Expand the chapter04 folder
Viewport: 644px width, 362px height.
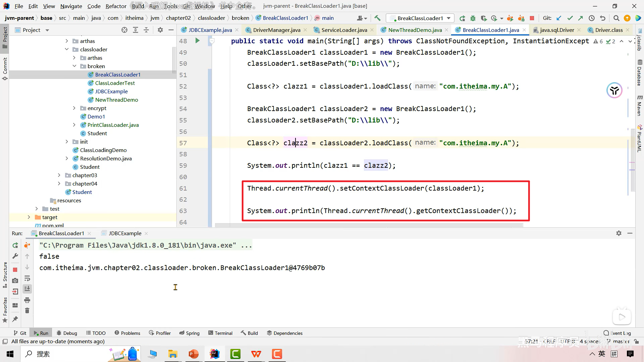pos(59,184)
